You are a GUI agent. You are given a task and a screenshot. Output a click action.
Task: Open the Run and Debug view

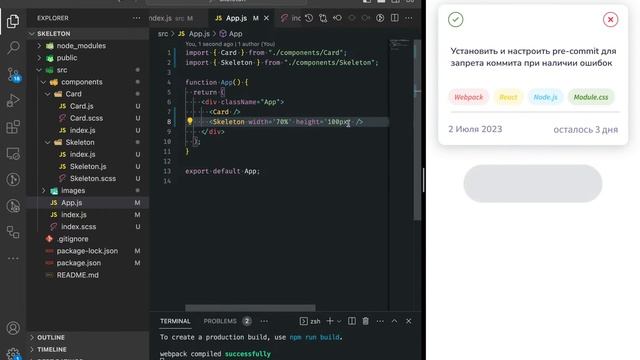pyautogui.click(x=13, y=100)
